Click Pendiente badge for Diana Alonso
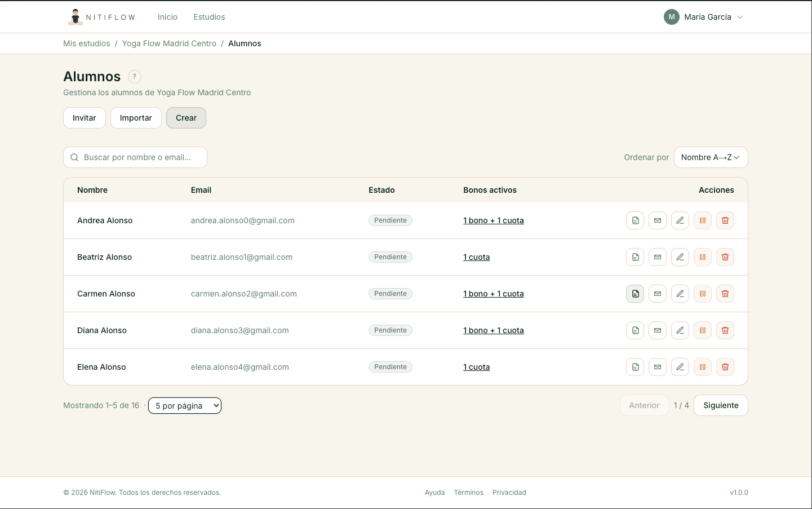812x509 pixels. pyautogui.click(x=391, y=330)
